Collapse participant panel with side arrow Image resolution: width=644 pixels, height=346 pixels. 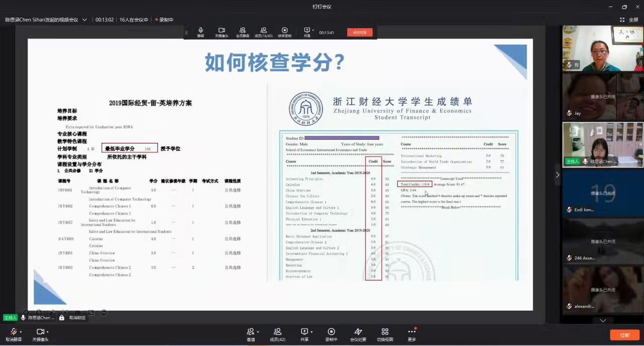point(557,175)
